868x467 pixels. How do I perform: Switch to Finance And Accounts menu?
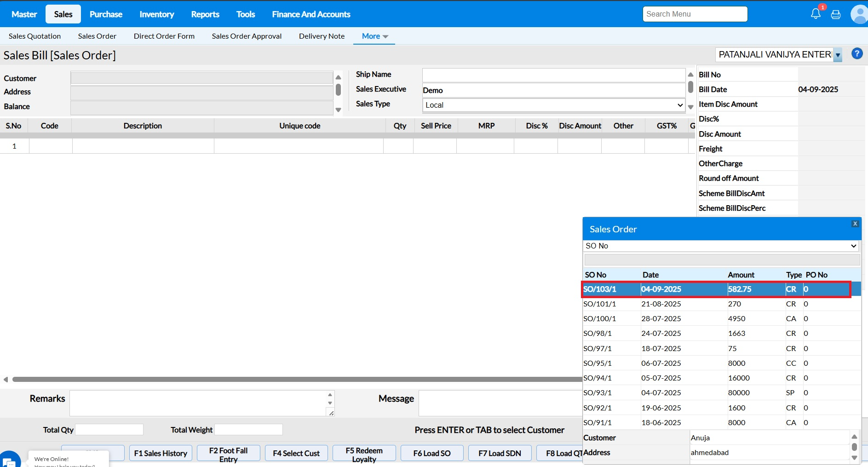[311, 14]
